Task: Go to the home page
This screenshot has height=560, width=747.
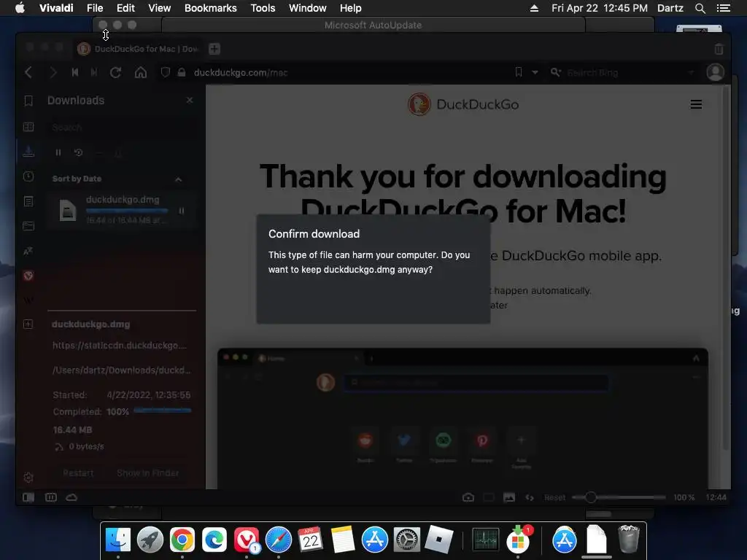Action: [141, 72]
